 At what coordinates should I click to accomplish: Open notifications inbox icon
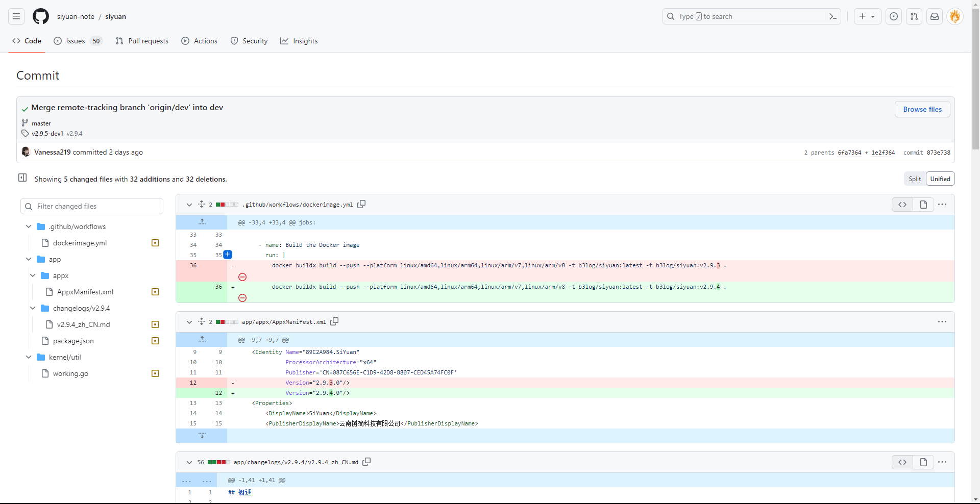tap(935, 16)
